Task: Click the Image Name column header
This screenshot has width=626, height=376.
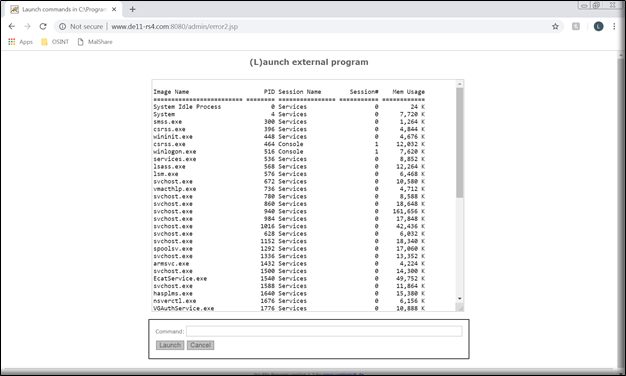Action: tap(171, 91)
